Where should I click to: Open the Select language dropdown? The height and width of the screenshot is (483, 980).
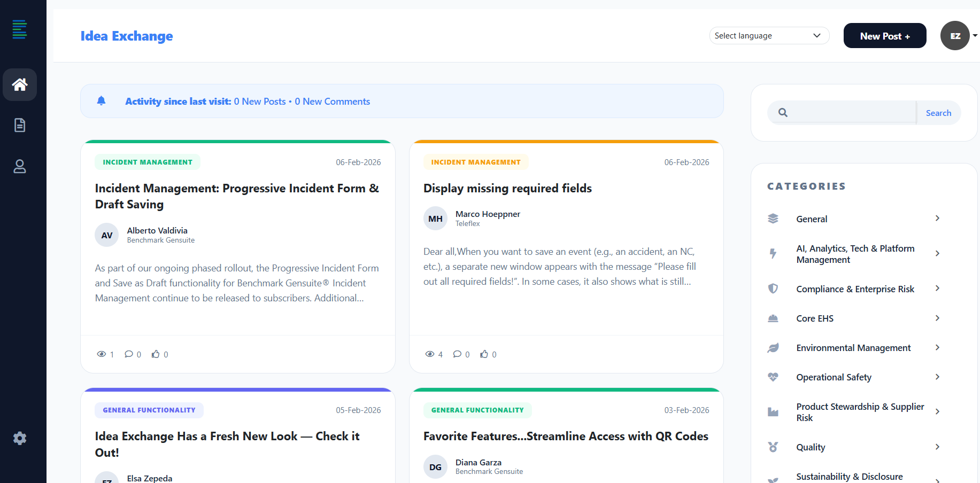point(769,36)
